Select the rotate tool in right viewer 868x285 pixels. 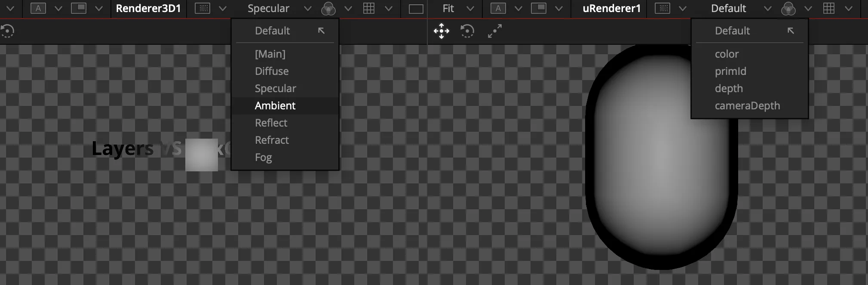click(x=467, y=31)
